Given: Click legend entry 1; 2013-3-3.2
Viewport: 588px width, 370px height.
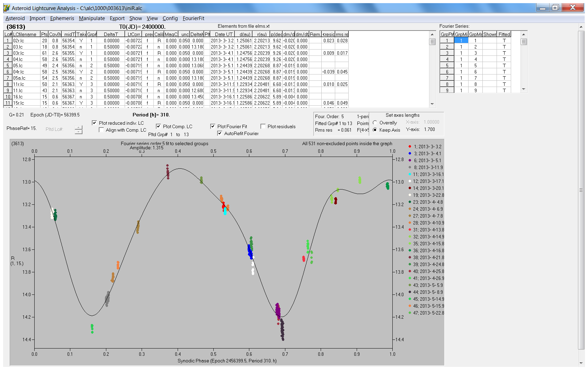Looking at the screenshot, I should [425, 147].
